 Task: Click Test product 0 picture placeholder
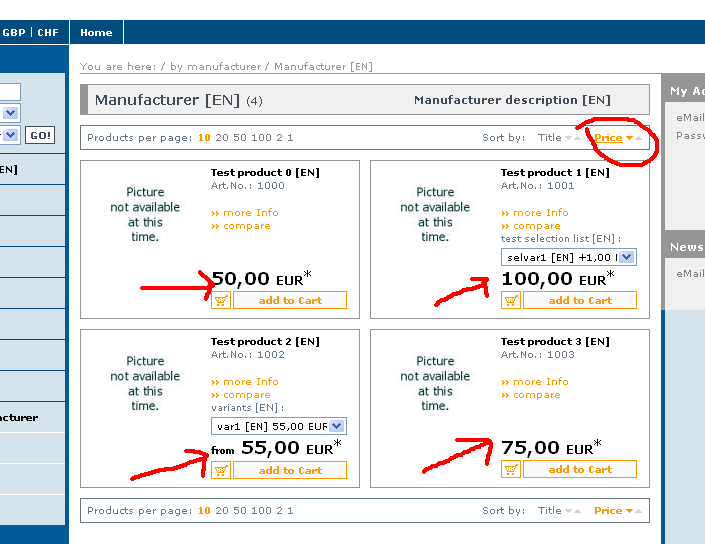[145, 214]
